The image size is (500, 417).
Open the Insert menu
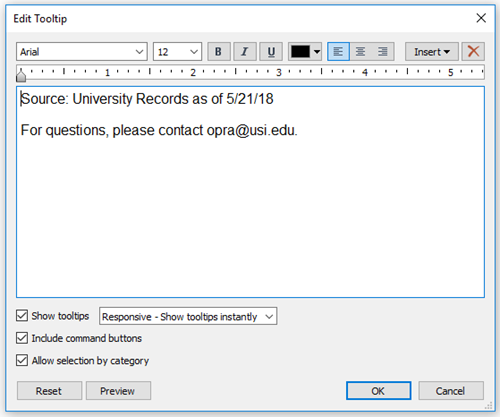pyautogui.click(x=432, y=52)
